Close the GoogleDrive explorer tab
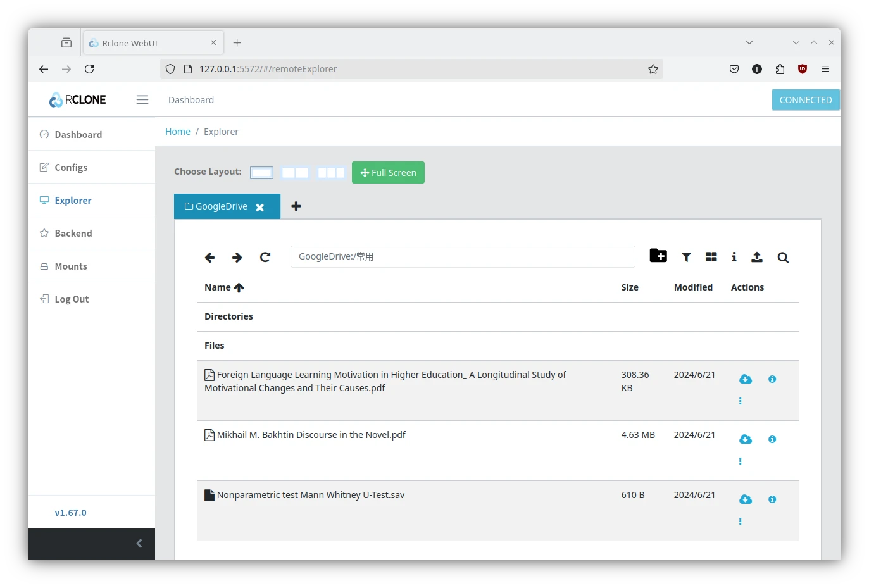This screenshot has height=588, width=869. pyautogui.click(x=259, y=208)
